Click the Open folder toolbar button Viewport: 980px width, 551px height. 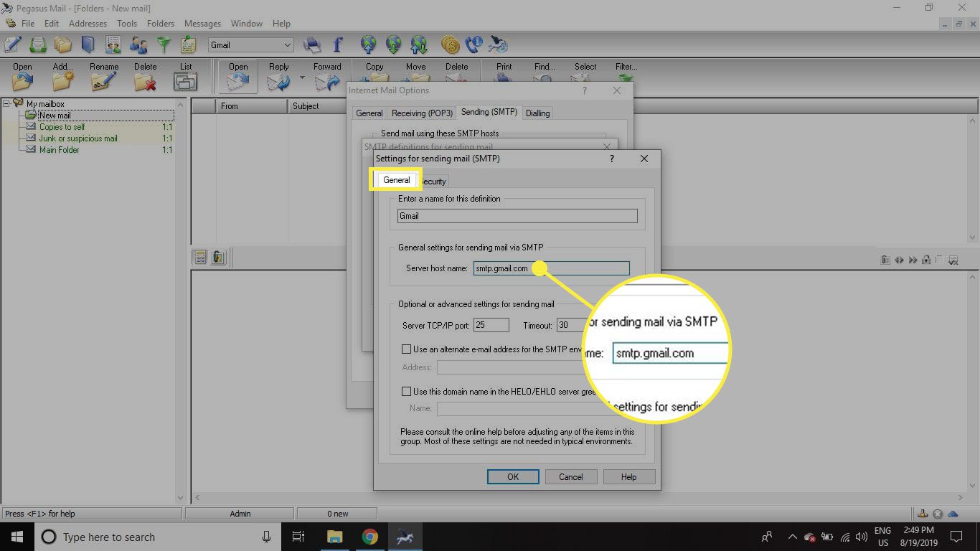click(22, 77)
